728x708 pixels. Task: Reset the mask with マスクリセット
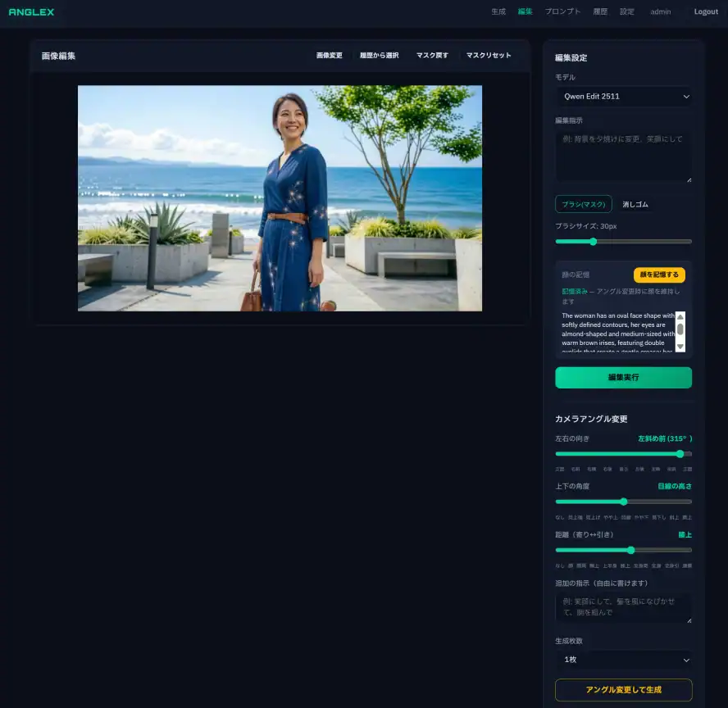point(487,56)
